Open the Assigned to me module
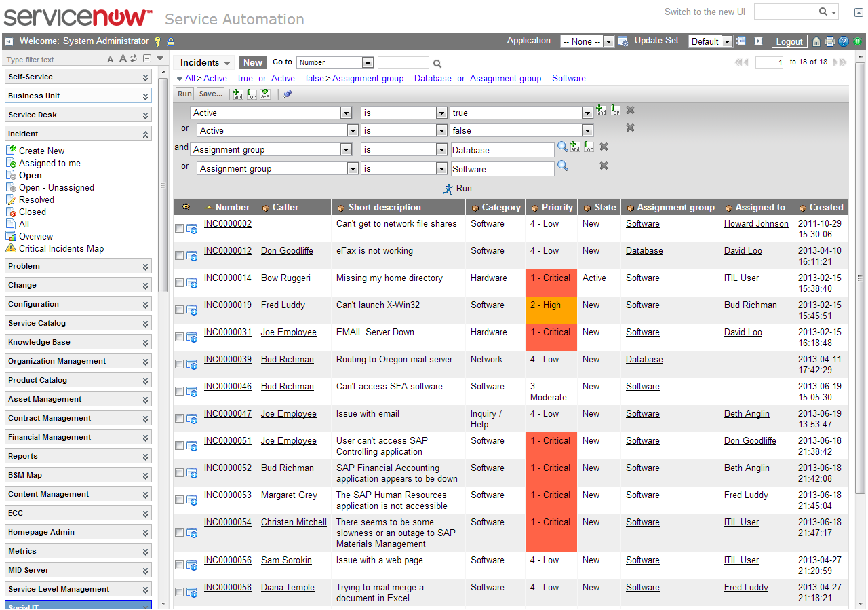Screen dimensions: 868x610 [x=50, y=163]
